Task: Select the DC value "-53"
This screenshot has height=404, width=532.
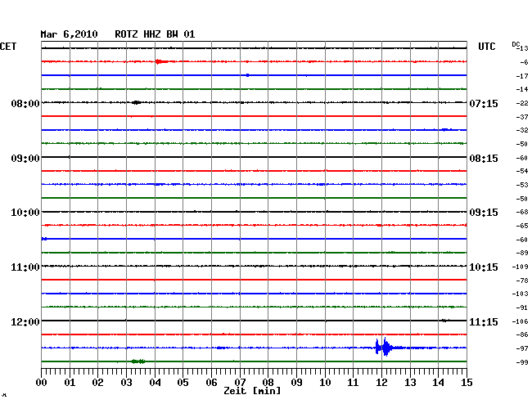Action: point(522,185)
